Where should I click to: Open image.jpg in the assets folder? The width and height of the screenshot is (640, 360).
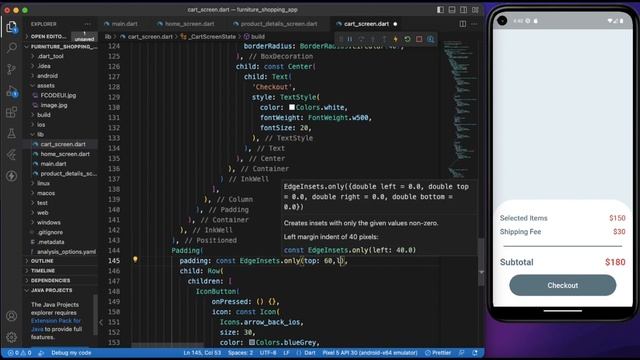[53, 105]
